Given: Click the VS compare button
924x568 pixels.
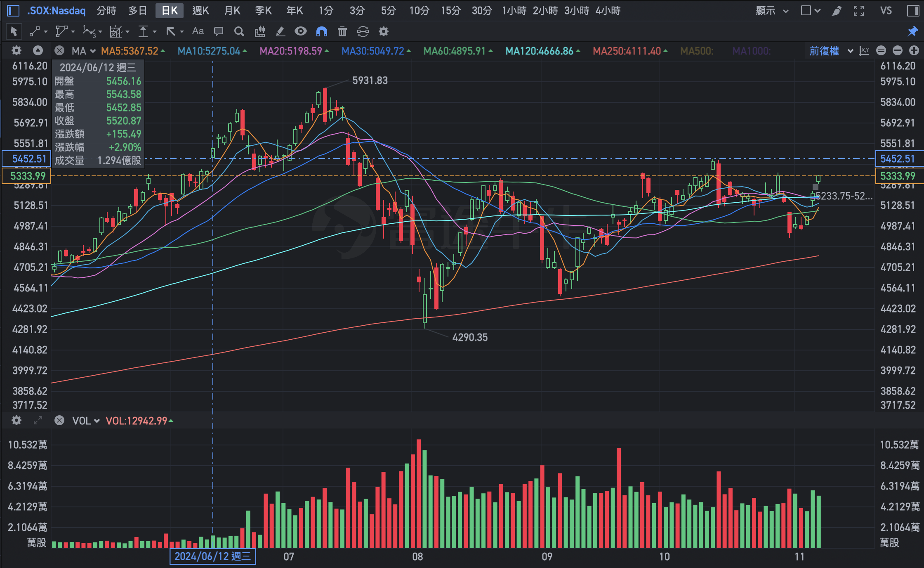Looking at the screenshot, I should click(886, 11).
